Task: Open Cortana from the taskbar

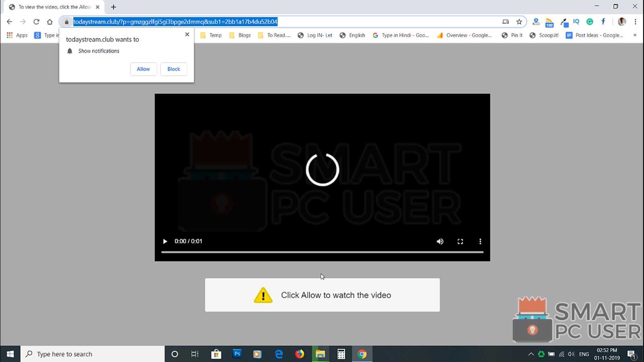Action: tap(174, 354)
